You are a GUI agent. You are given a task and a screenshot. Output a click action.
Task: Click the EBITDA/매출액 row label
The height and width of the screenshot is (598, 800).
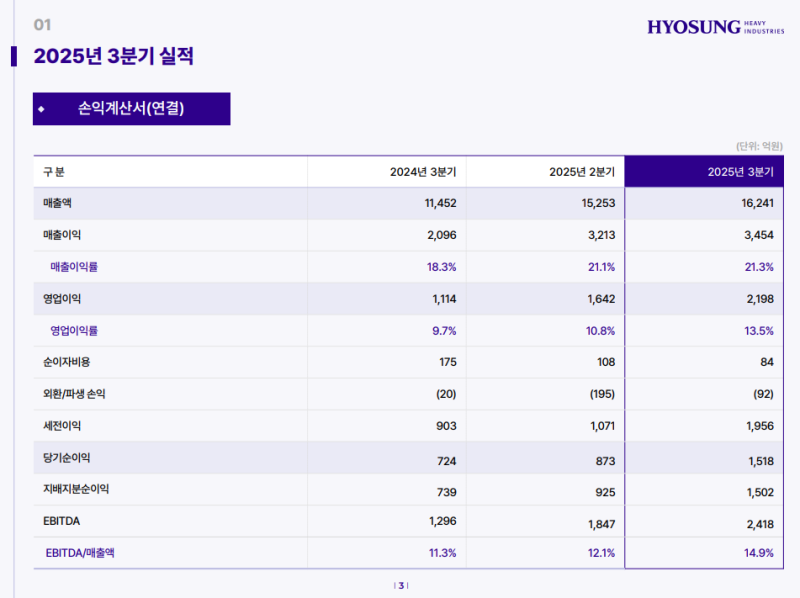80,552
